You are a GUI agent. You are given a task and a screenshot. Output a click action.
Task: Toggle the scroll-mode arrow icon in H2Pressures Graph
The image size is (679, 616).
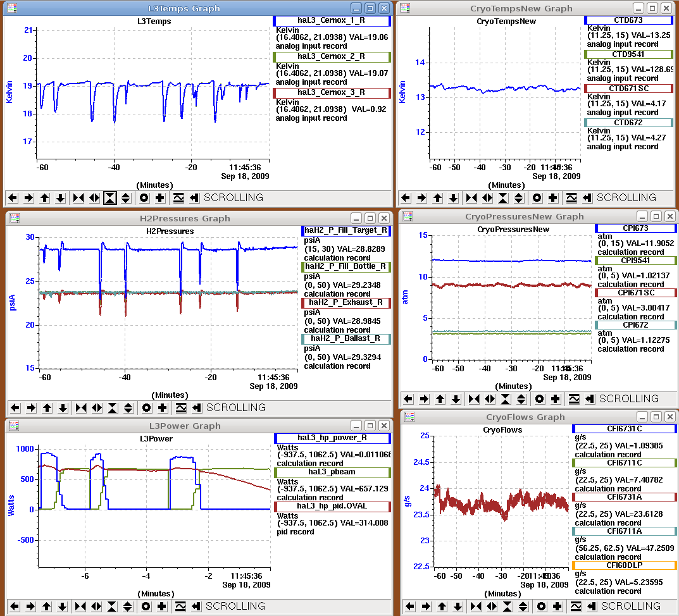coord(197,408)
